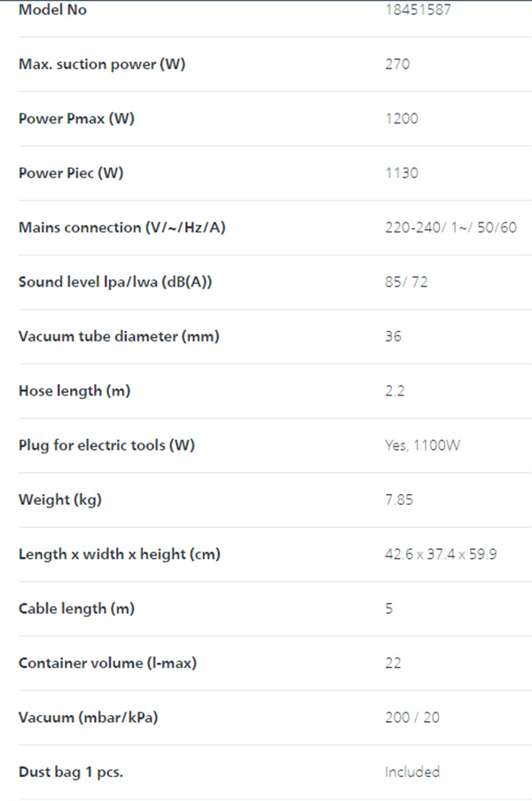The height and width of the screenshot is (801, 532).
Task: Click the Hose length value 2.2
Action: click(395, 391)
